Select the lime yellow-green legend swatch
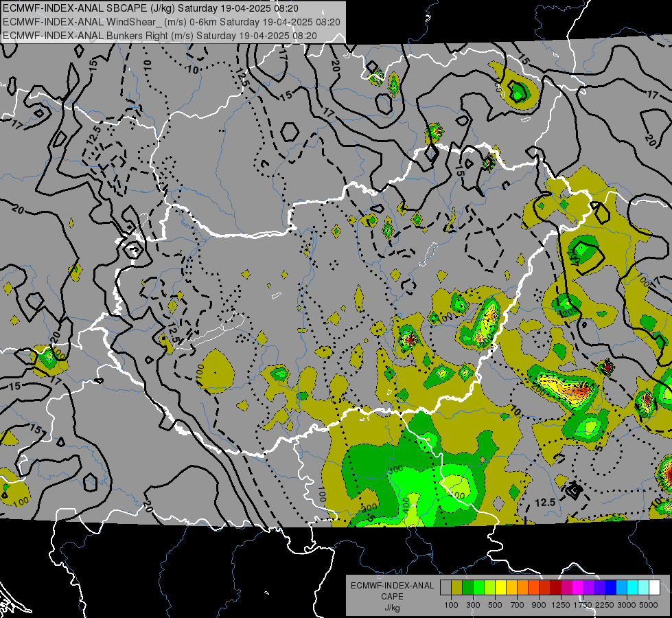Image resolution: width=672 pixels, height=618 pixels. pyautogui.click(x=490, y=588)
